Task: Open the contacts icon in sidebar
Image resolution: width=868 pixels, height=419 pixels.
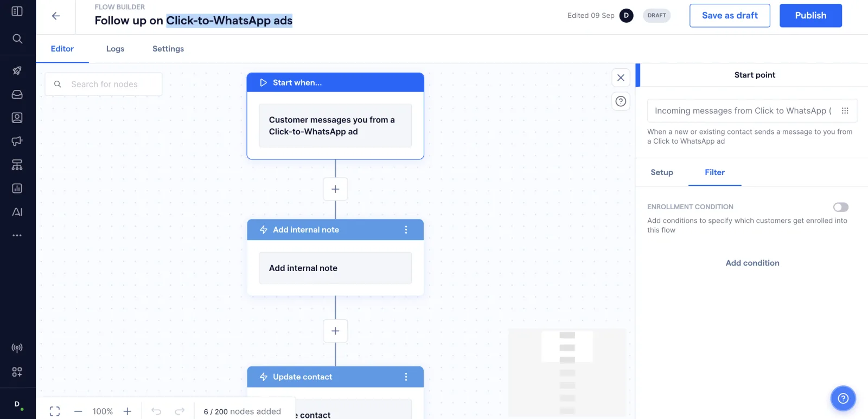Action: click(17, 118)
